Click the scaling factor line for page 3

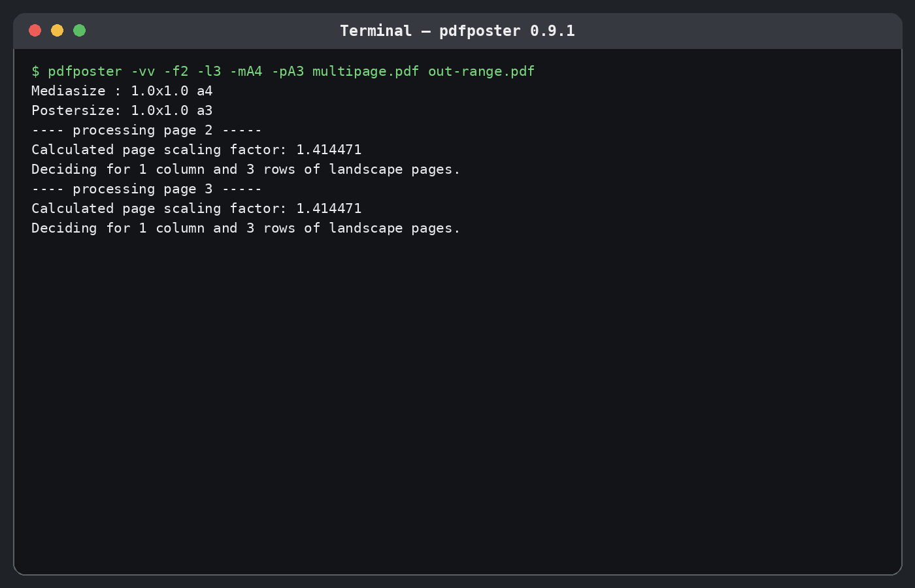click(197, 208)
